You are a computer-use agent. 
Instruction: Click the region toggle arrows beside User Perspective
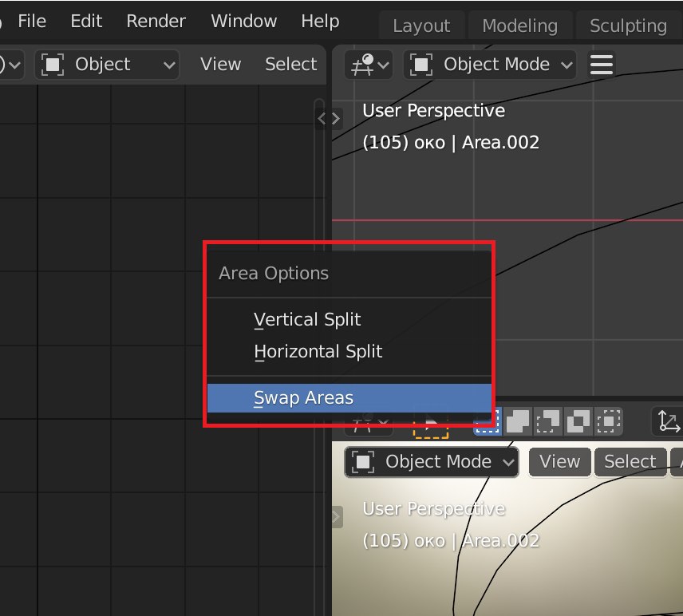coord(329,119)
